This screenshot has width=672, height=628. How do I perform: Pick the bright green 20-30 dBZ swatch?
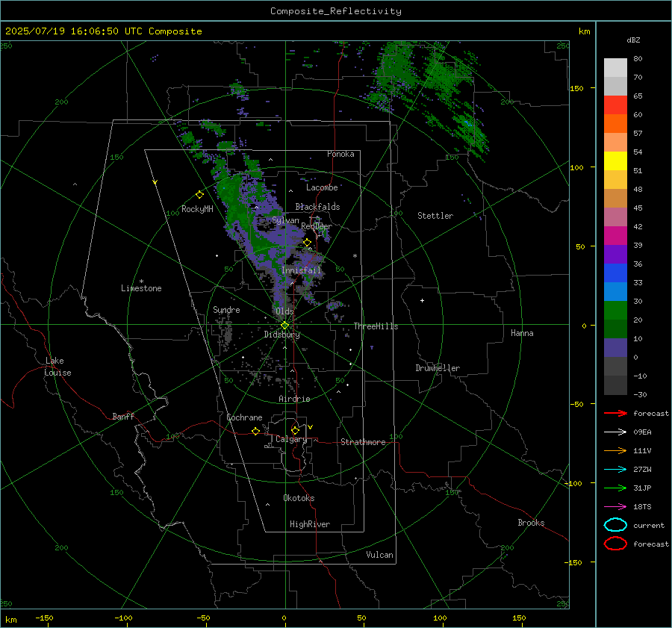coord(615,311)
